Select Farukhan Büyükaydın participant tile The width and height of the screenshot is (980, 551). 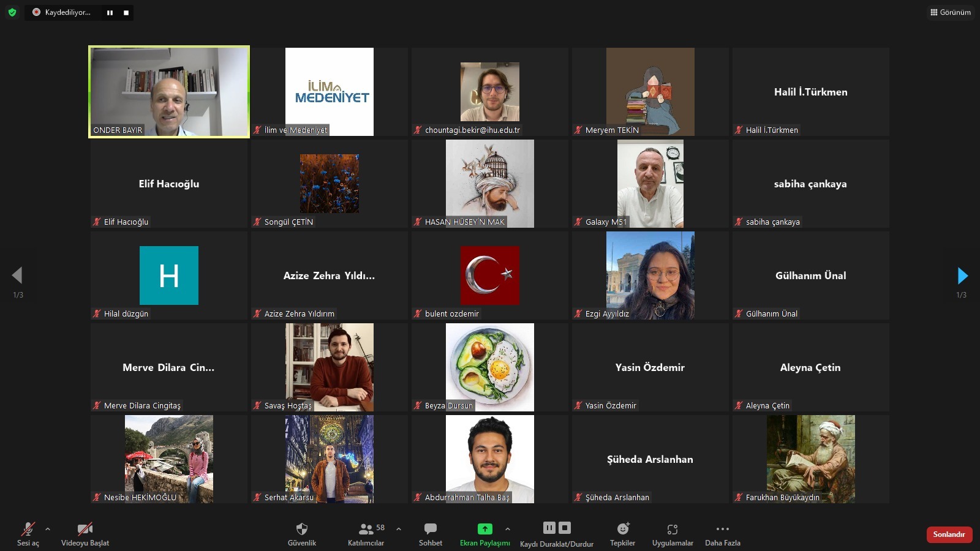click(x=811, y=459)
